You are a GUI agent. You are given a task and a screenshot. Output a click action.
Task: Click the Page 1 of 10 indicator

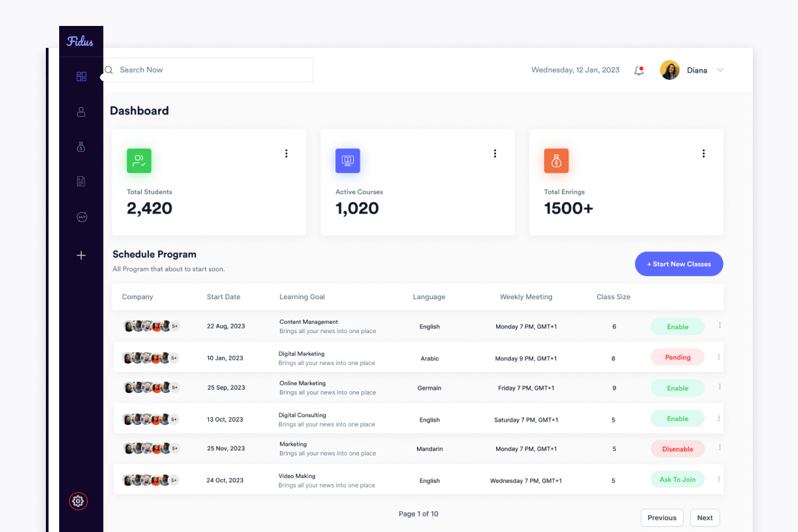point(418,514)
